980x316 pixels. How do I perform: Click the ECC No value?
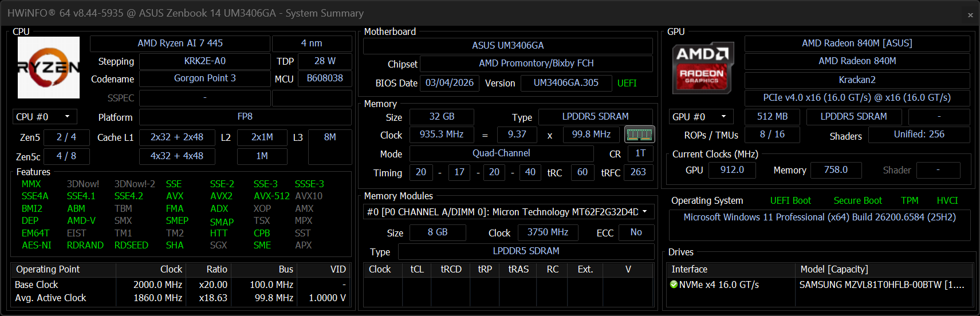636,232
